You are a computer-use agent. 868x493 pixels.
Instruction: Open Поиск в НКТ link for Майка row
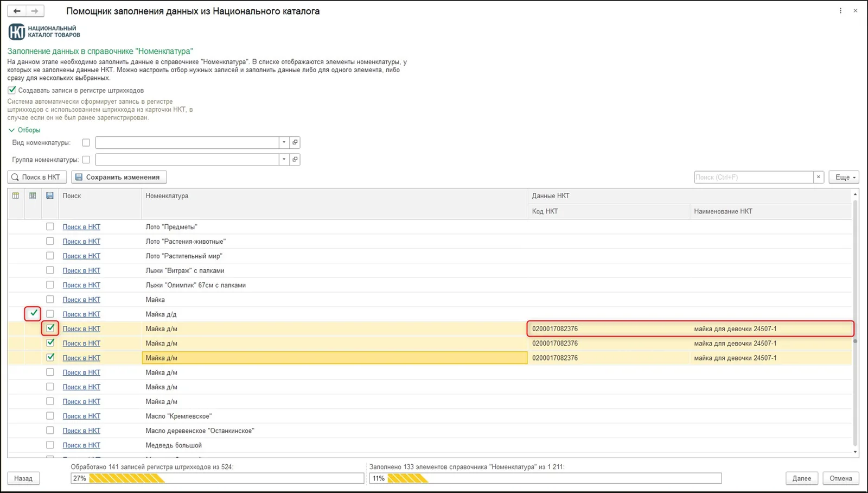[x=81, y=300]
